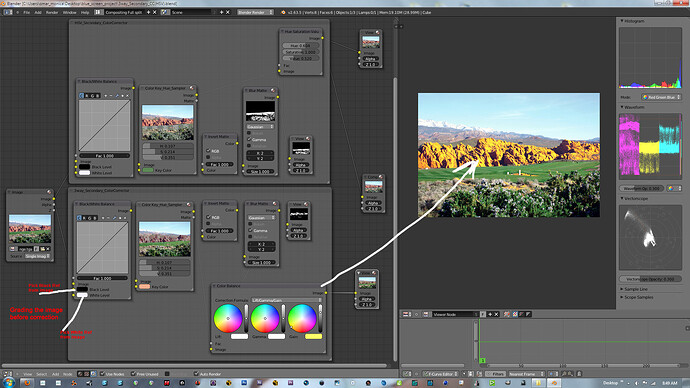690x388 pixels.
Task: Open the Render menu
Action: [52, 12]
